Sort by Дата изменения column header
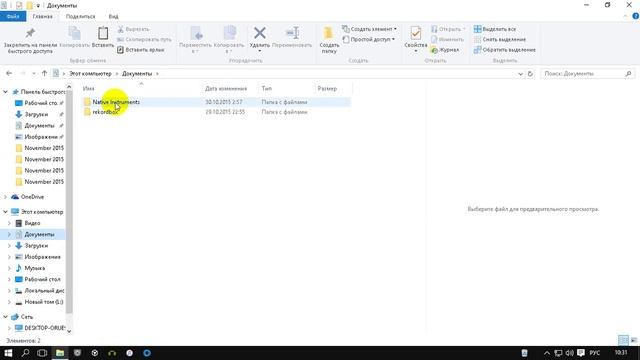Viewport: 640px width, 360px height. tap(226, 89)
